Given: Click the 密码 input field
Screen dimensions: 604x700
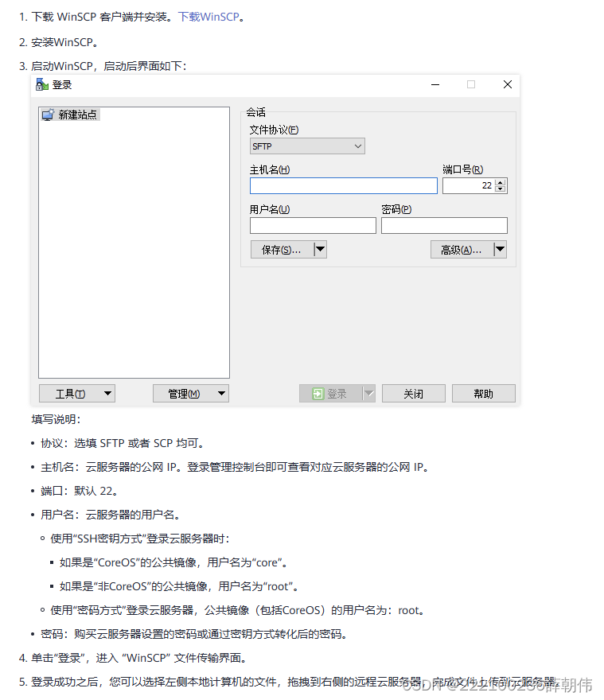Looking at the screenshot, I should point(445,225).
